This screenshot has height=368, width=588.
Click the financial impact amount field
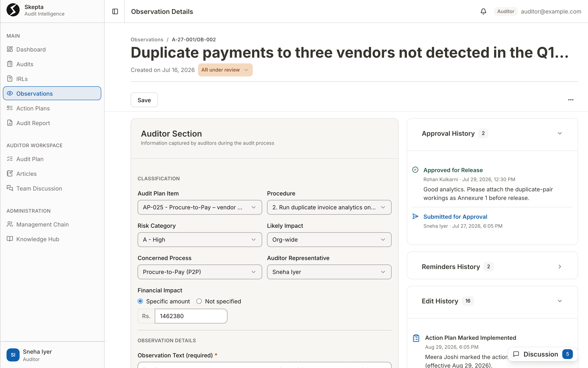pos(191,316)
